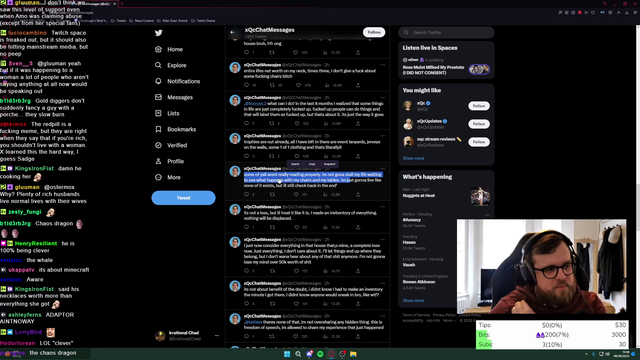This screenshot has height=360, width=640.
Task: Open avatar on 'some of yall arent reading' tweet
Action: click(235, 171)
